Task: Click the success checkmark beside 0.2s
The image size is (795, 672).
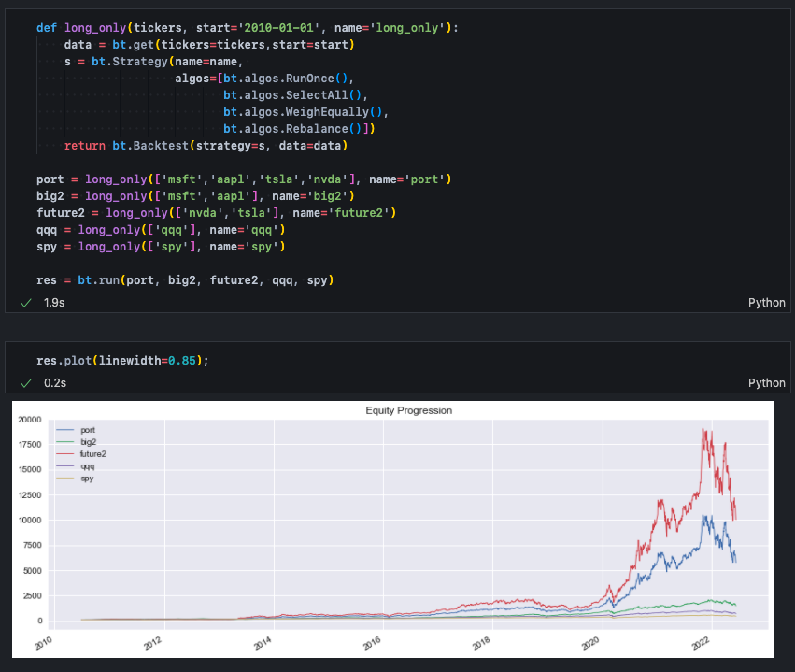Action: pyautogui.click(x=26, y=383)
